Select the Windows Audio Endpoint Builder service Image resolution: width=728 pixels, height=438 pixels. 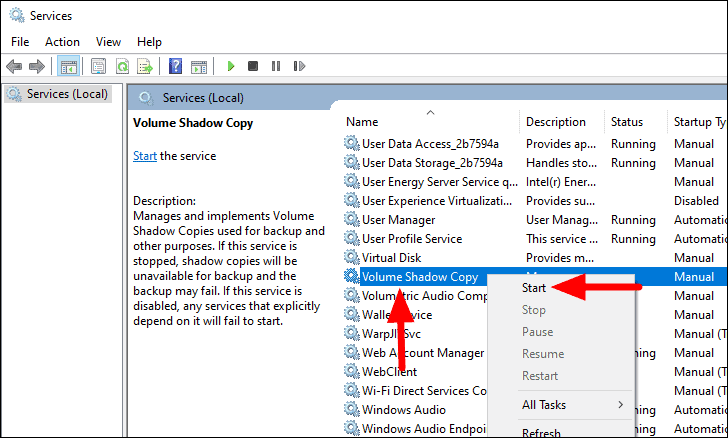(x=424, y=429)
